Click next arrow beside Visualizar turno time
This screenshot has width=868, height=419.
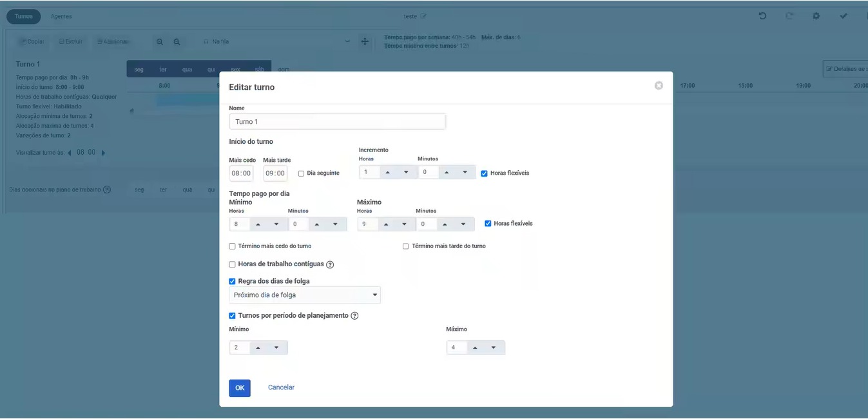pos(104,153)
